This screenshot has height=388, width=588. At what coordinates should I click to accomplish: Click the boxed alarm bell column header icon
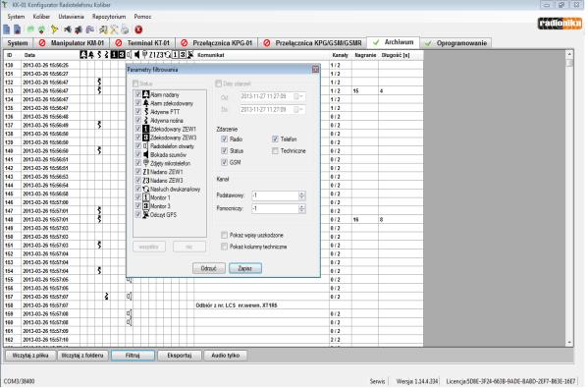click(83, 55)
